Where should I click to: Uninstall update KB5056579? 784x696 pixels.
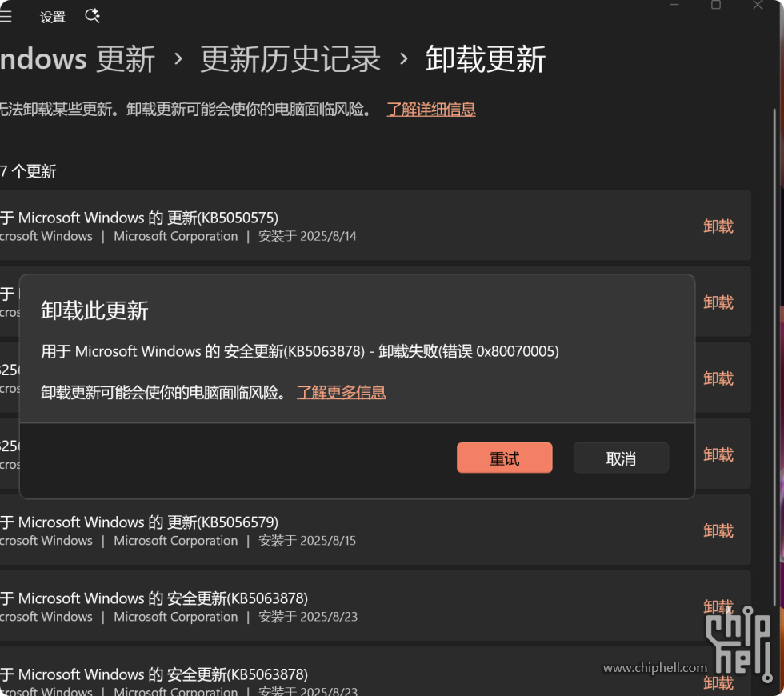pos(718,530)
